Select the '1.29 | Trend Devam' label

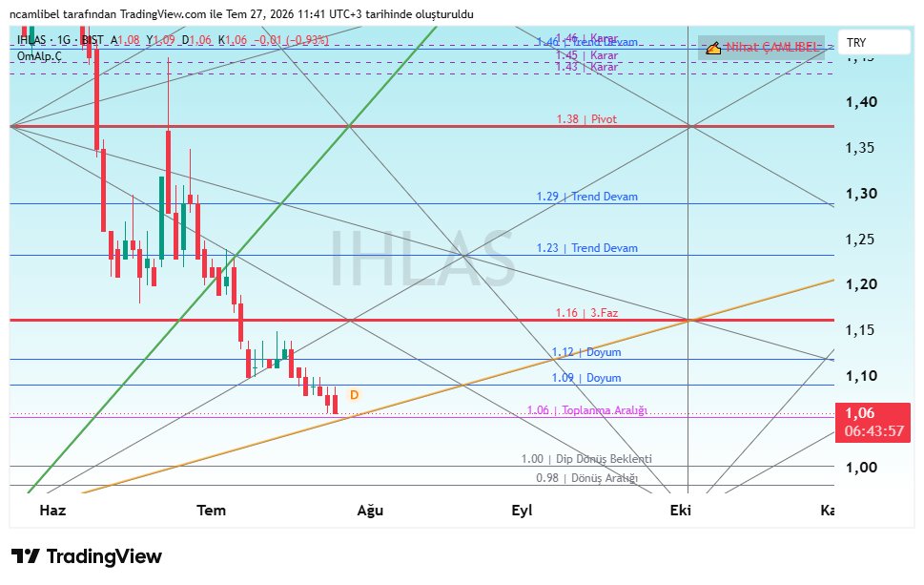coord(587,197)
